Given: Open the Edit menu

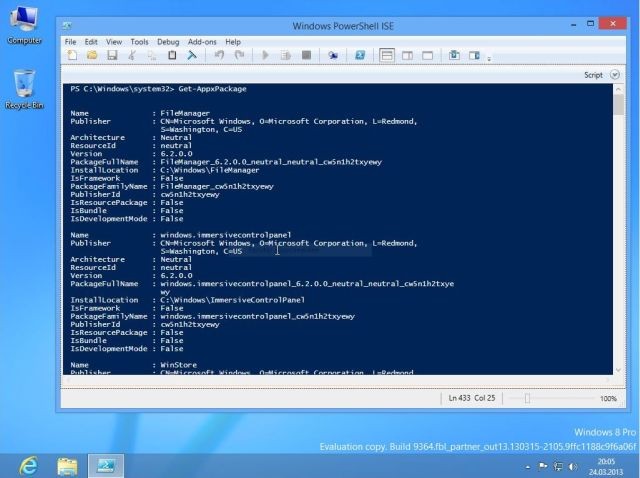Looking at the screenshot, I should coord(91,42).
